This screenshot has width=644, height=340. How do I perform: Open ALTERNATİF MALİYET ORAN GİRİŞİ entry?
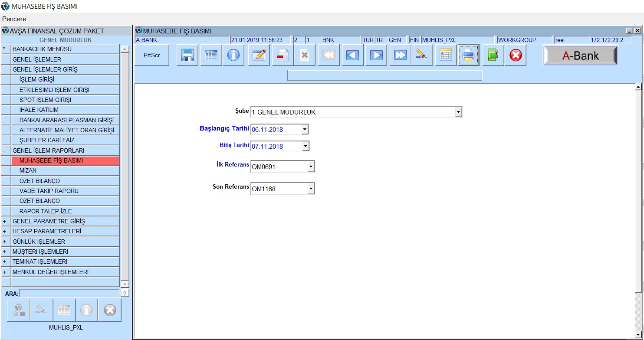coord(65,130)
